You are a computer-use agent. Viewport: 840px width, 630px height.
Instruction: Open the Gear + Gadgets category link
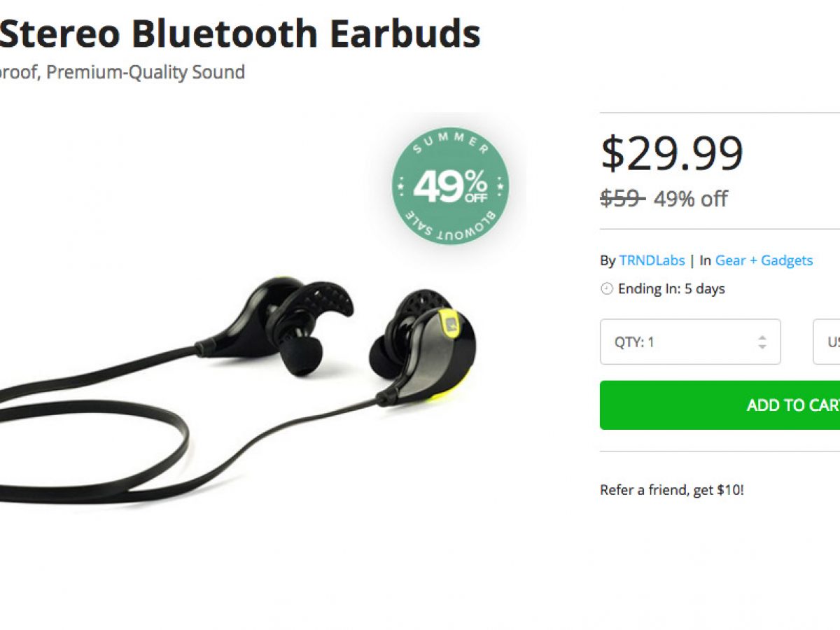click(x=764, y=260)
